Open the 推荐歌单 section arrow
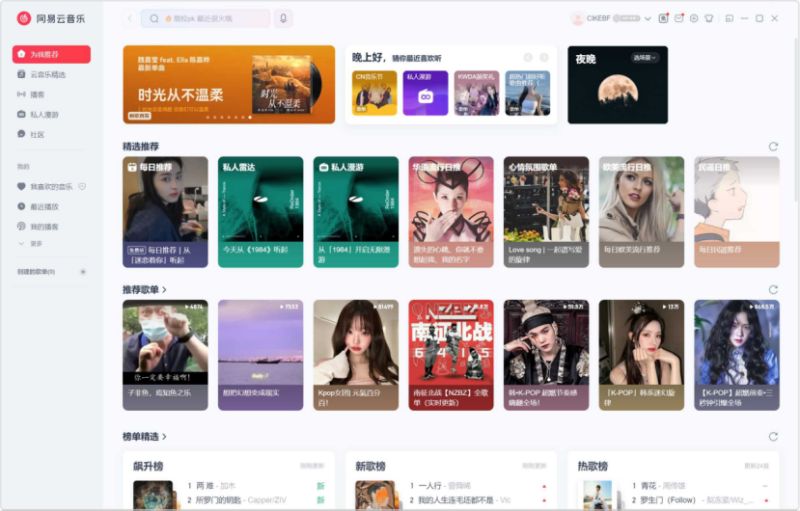The height and width of the screenshot is (511, 800). (x=164, y=290)
